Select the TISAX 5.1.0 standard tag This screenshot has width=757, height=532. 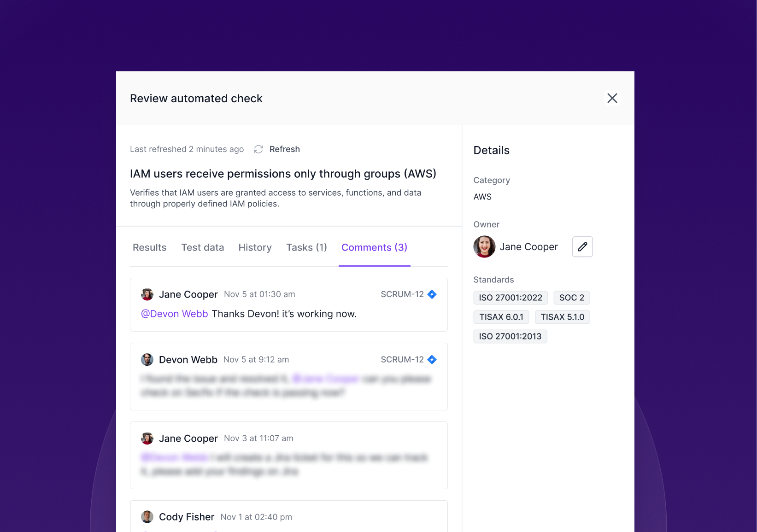(x=562, y=317)
